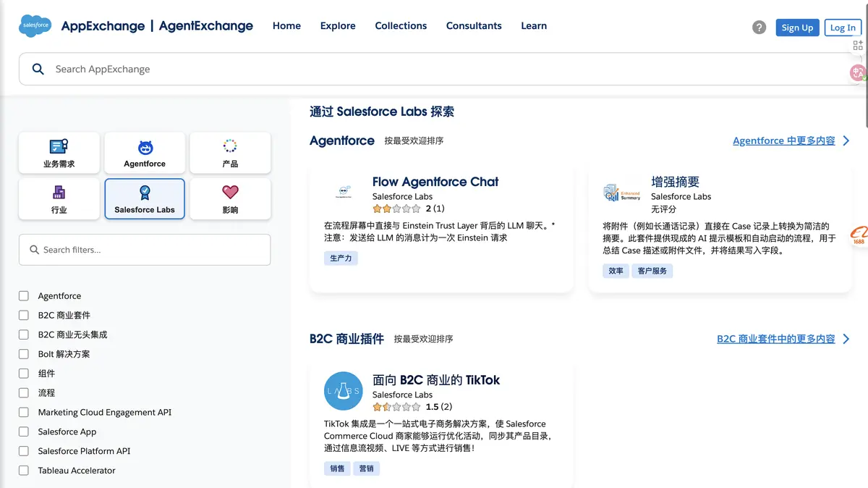Enable the Agentforce filter checkbox
Image resolution: width=868 pixels, height=488 pixels.
click(24, 296)
